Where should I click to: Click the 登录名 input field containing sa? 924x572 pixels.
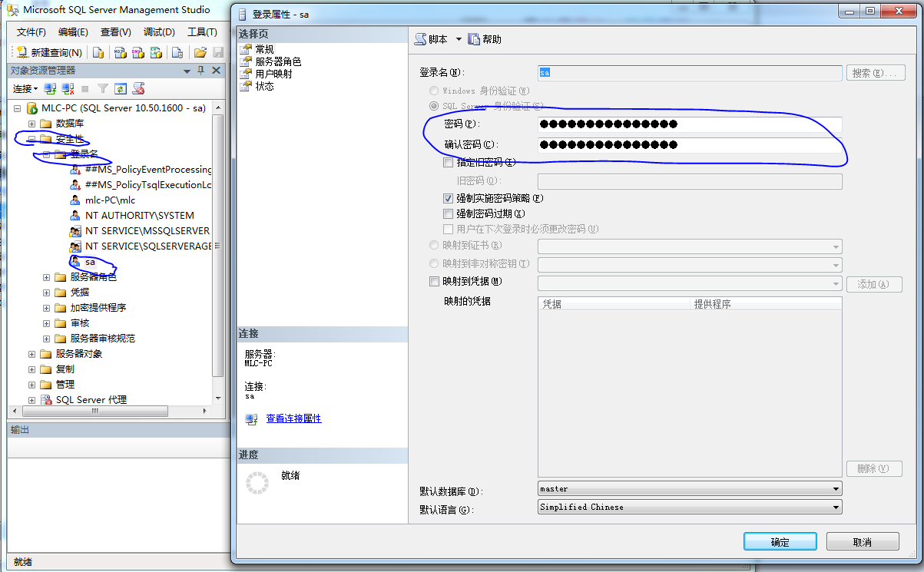[689, 72]
